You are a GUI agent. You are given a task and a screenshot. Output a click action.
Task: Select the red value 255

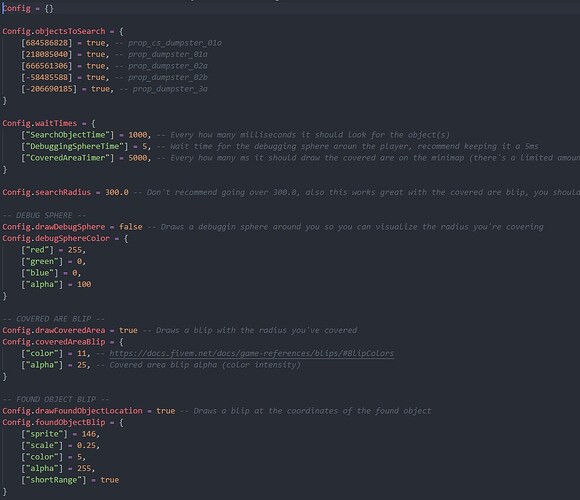(x=75, y=250)
